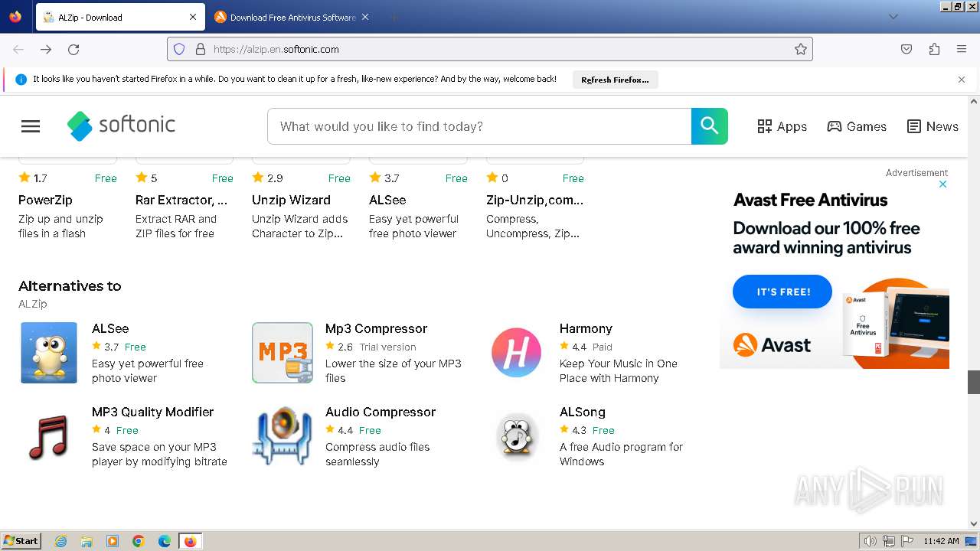Screen dimensions: 980x551
Task: Open the Firefox application menu
Action: (x=962, y=49)
